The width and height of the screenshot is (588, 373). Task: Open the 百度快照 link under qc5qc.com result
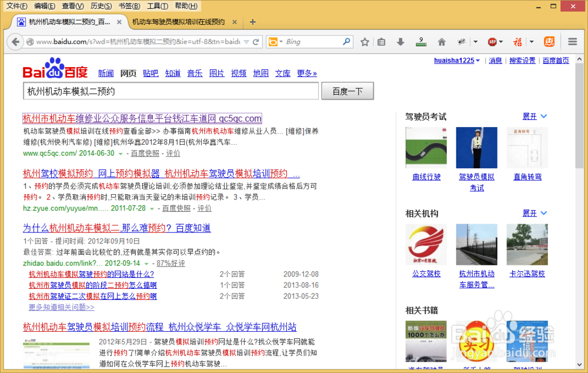coord(145,154)
